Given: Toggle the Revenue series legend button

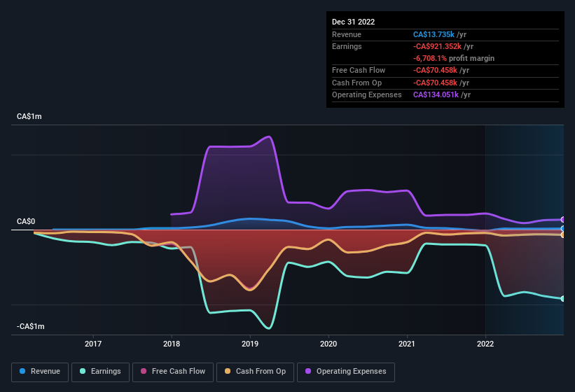Looking at the screenshot, I should click(x=40, y=372).
